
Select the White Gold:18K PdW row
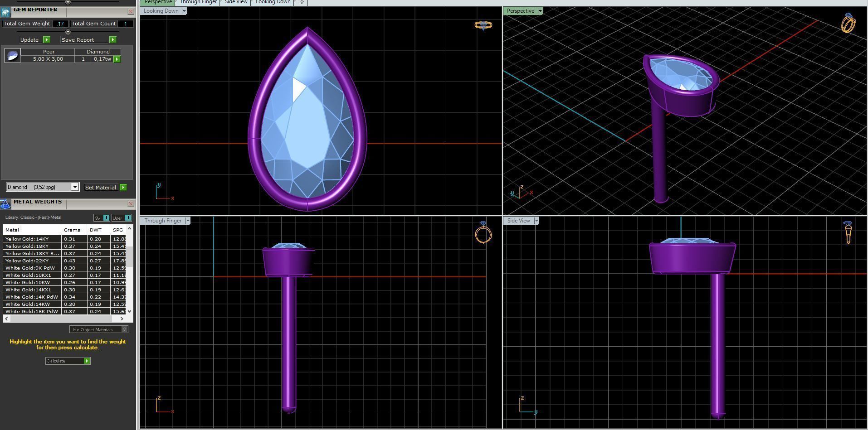(64, 311)
